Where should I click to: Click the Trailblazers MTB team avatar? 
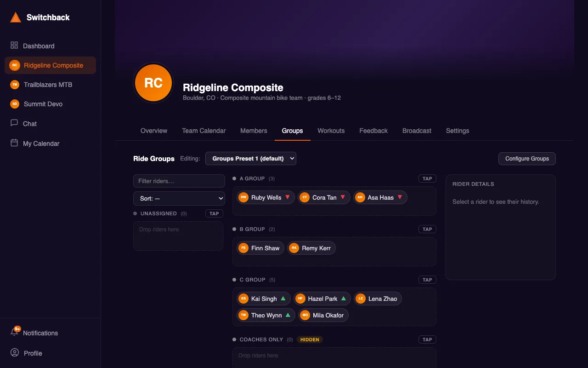coord(15,85)
